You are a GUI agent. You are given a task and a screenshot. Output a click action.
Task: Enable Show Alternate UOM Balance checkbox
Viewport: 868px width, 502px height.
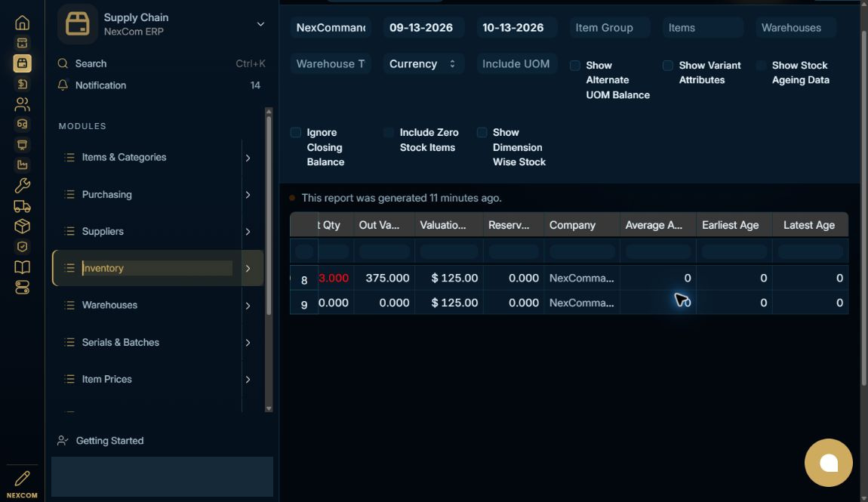(575, 66)
